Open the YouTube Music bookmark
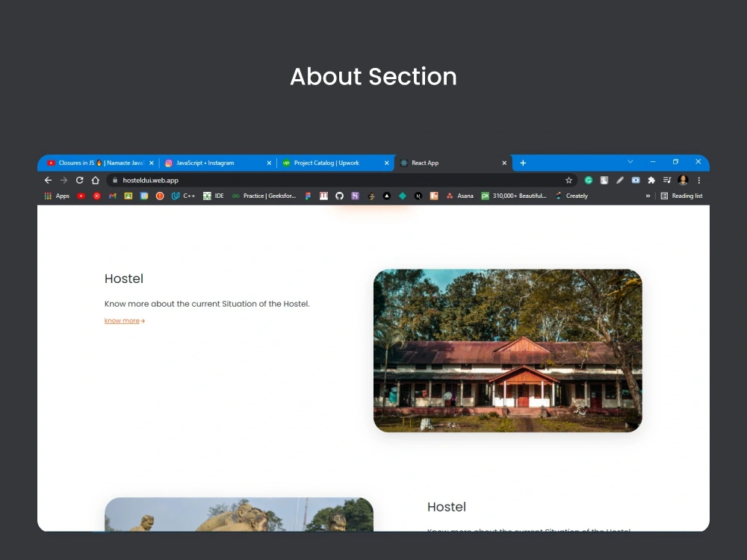 click(96, 196)
